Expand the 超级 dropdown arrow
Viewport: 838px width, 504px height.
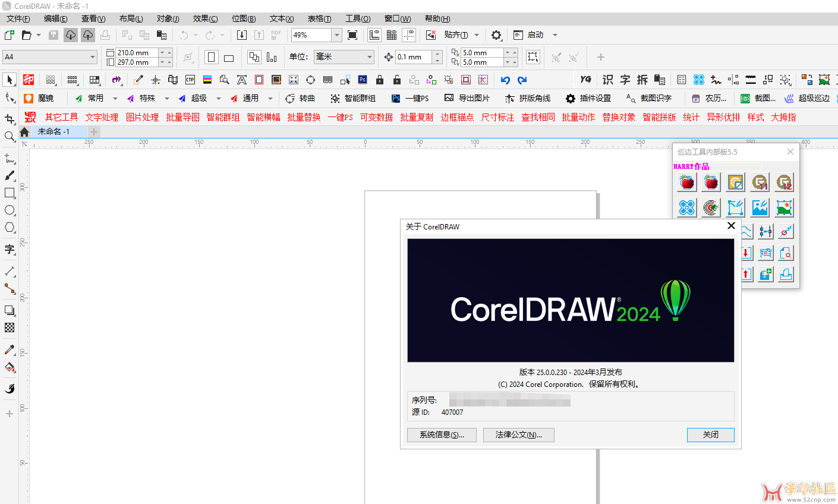coord(219,99)
